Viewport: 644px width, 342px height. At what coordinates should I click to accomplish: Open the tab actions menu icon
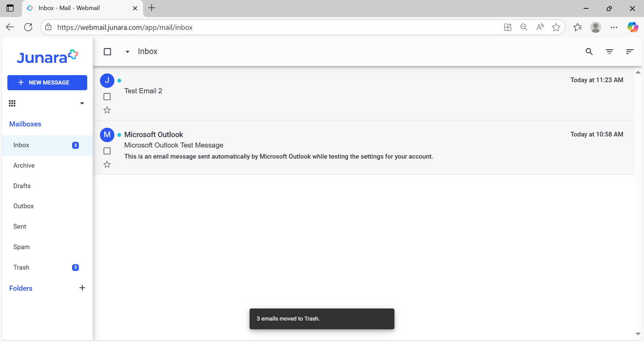10,8
